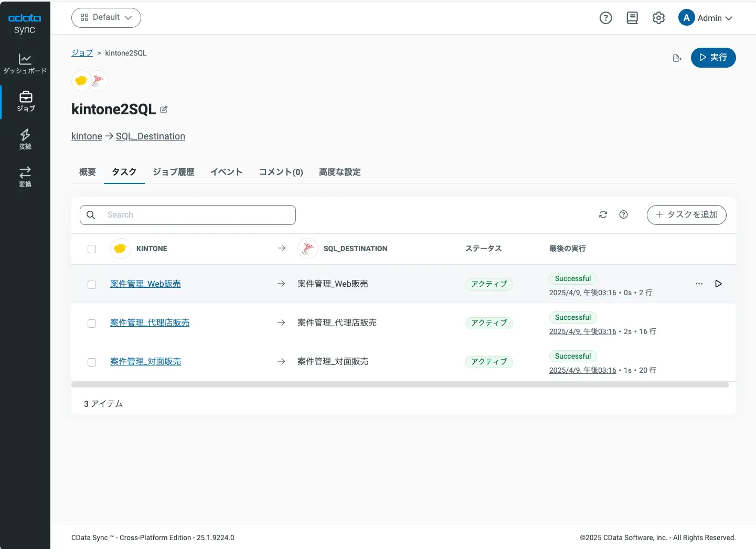
Task: Click the search magnifier icon
Action: pos(91,215)
